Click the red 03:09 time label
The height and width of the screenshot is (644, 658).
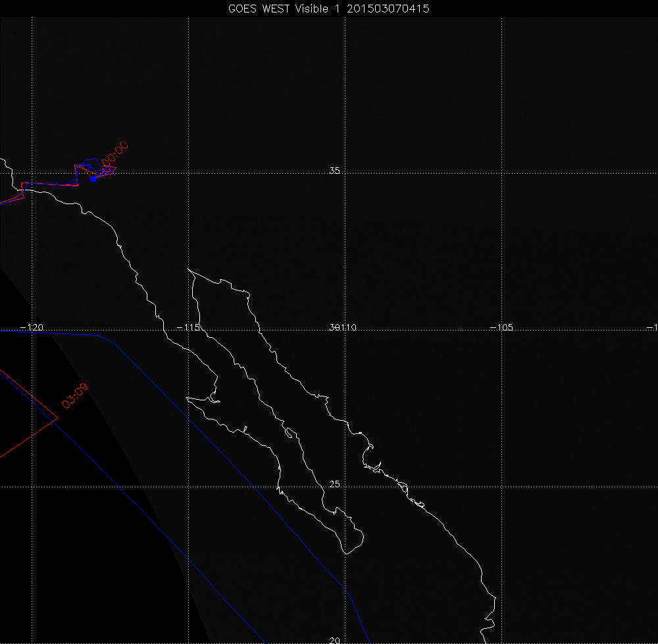(74, 396)
